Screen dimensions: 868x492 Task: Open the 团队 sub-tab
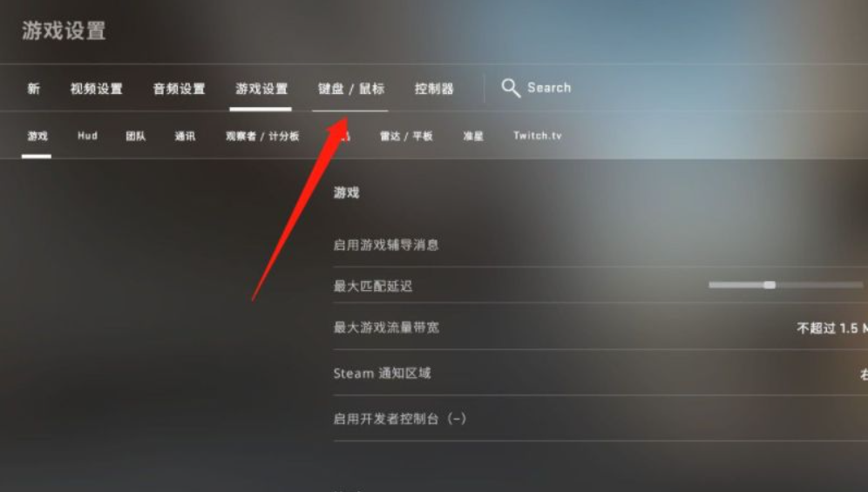point(136,136)
